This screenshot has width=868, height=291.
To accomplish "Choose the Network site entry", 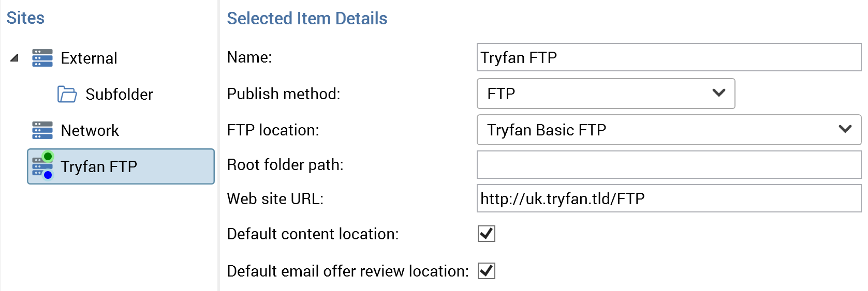I will [x=90, y=130].
